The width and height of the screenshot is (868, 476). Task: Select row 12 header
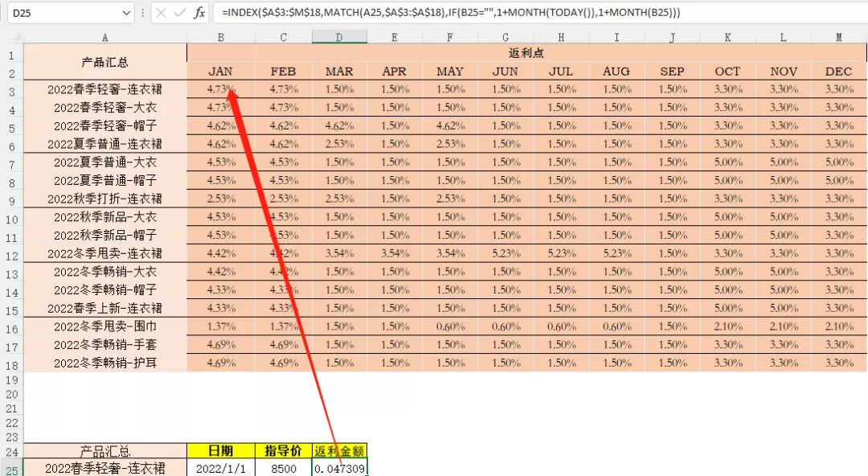click(x=11, y=256)
